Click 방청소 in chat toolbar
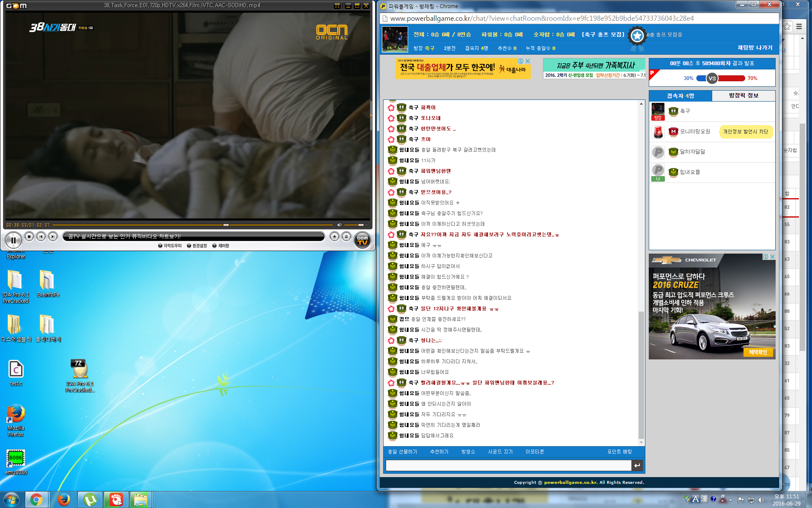Image resolution: width=812 pixels, height=508 pixels. pyautogui.click(x=468, y=452)
